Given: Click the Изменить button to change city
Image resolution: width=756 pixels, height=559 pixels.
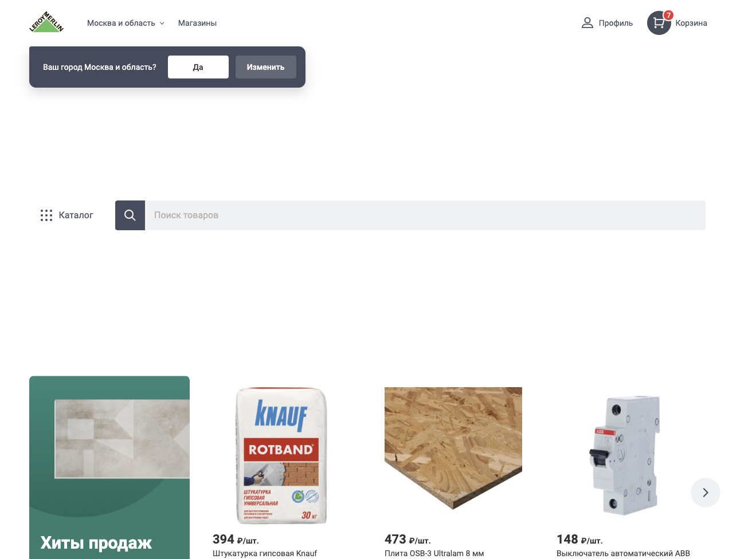Looking at the screenshot, I should [266, 67].
